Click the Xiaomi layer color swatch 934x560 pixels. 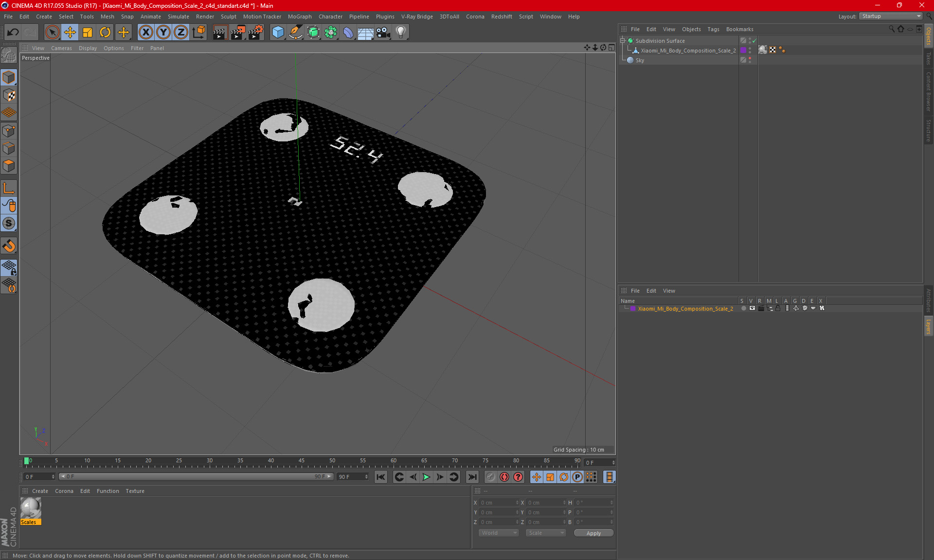coord(633,309)
